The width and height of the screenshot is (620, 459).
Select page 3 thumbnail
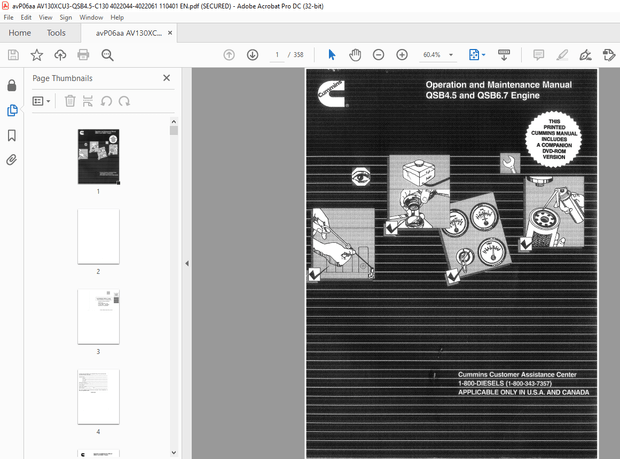coord(98,317)
